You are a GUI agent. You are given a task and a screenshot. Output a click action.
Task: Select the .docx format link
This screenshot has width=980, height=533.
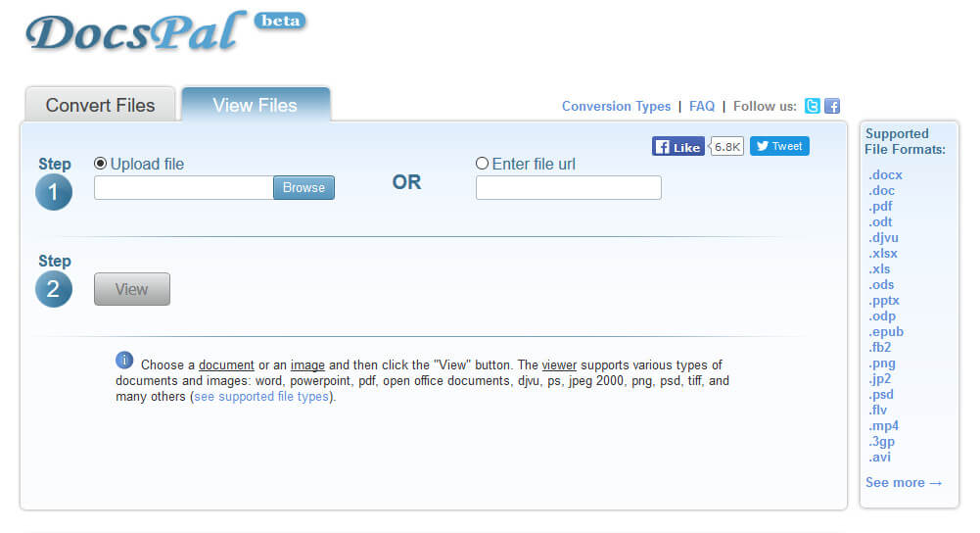[x=885, y=175]
